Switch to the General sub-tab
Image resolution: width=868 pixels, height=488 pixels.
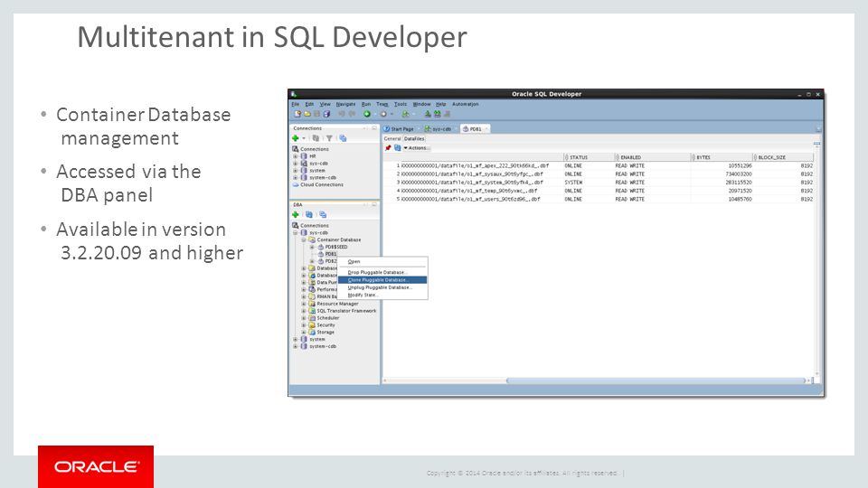[392, 139]
